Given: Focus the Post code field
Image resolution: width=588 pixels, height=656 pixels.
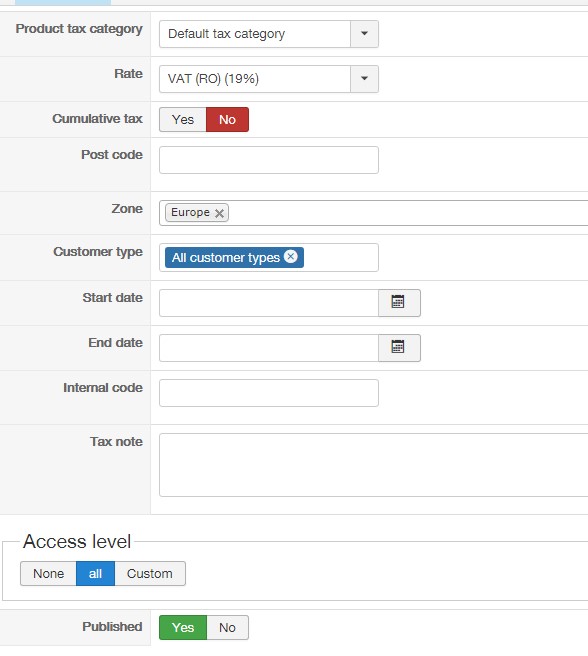Looking at the screenshot, I should pos(269,160).
